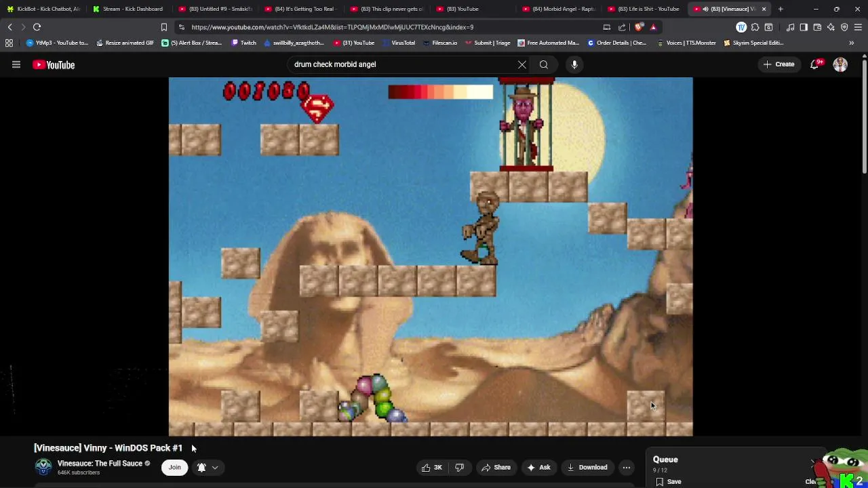Open a new browser tab
This screenshot has width=868, height=488.
click(x=781, y=9)
